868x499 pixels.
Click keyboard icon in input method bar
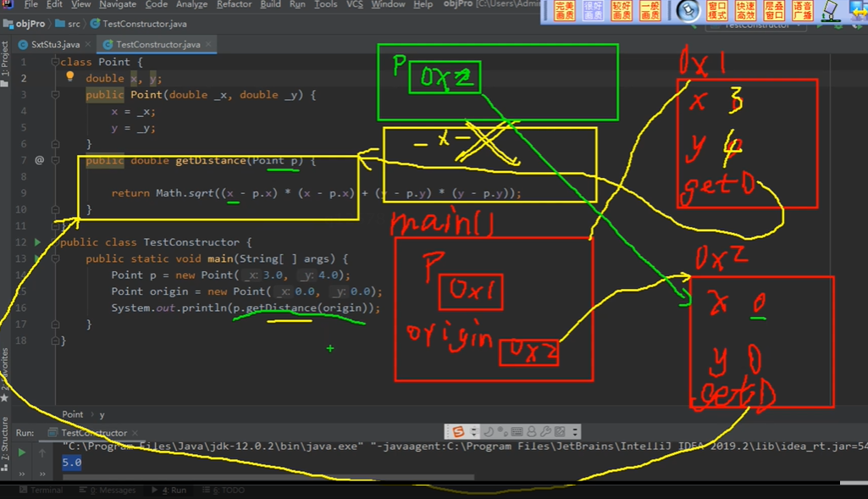[x=517, y=431]
